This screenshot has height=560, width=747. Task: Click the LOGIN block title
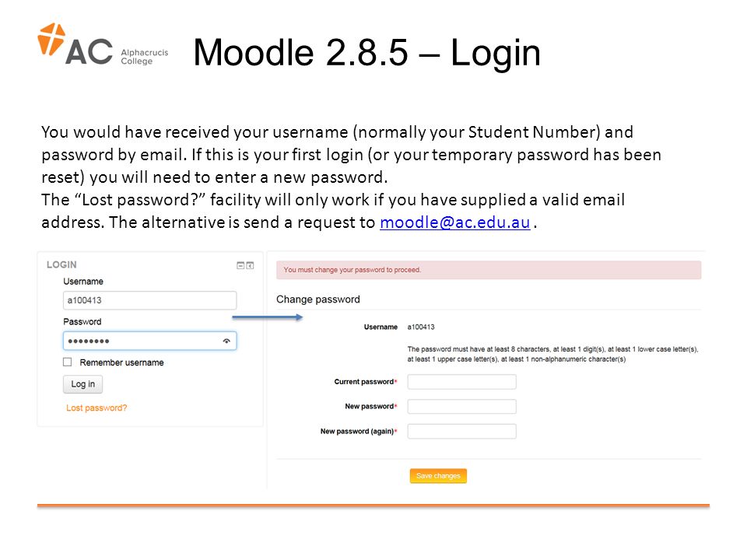(61, 264)
